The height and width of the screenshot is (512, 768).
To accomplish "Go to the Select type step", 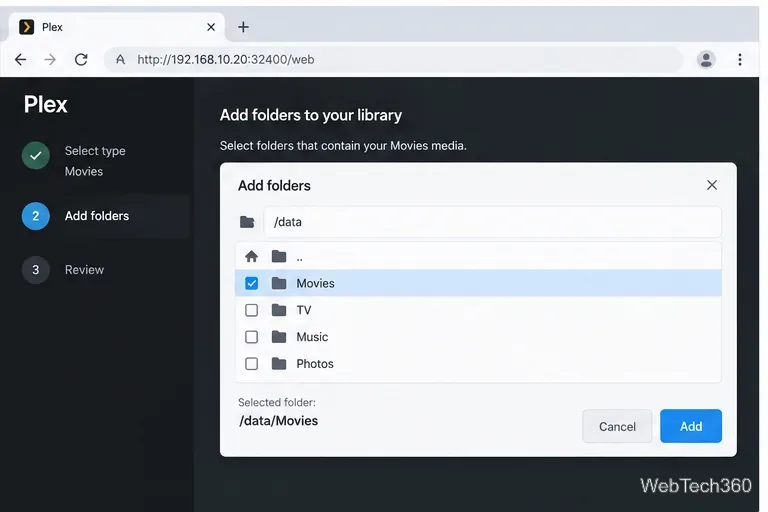I will click(95, 151).
